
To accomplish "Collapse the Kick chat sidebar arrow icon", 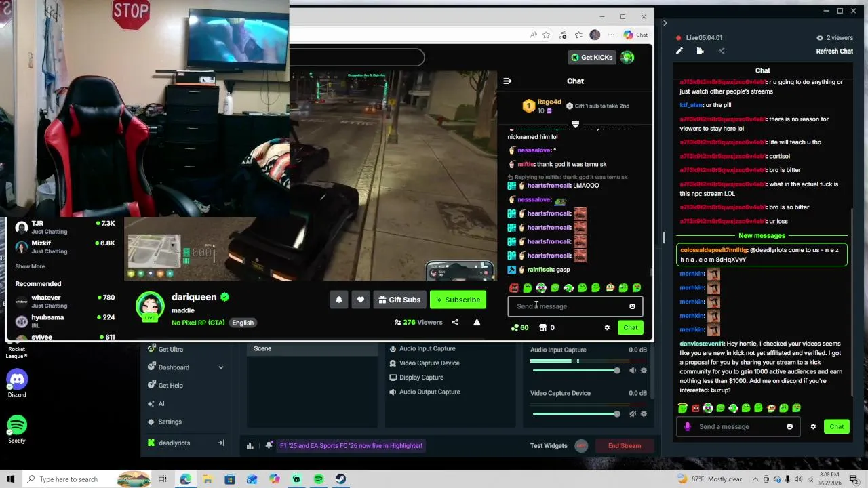I will (x=507, y=81).
